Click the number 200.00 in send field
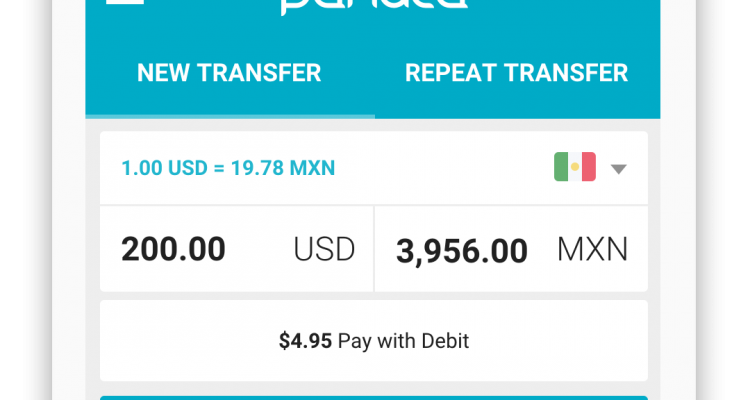 [x=173, y=249]
